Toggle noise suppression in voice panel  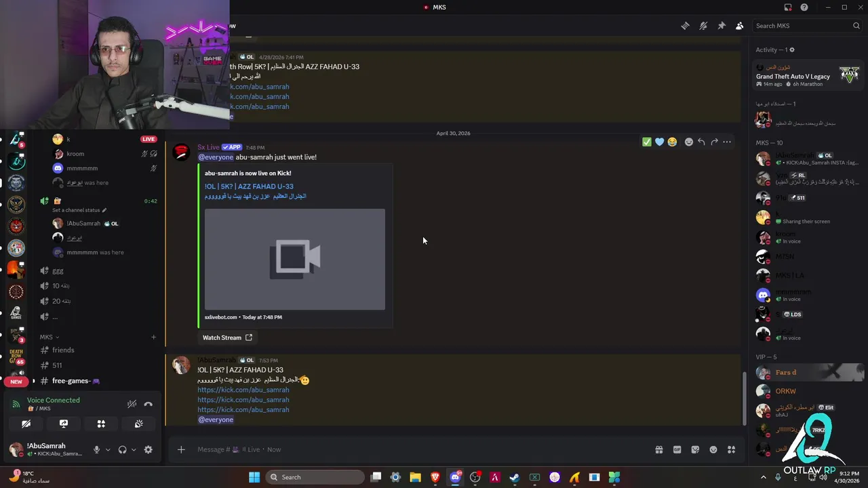[x=132, y=404]
